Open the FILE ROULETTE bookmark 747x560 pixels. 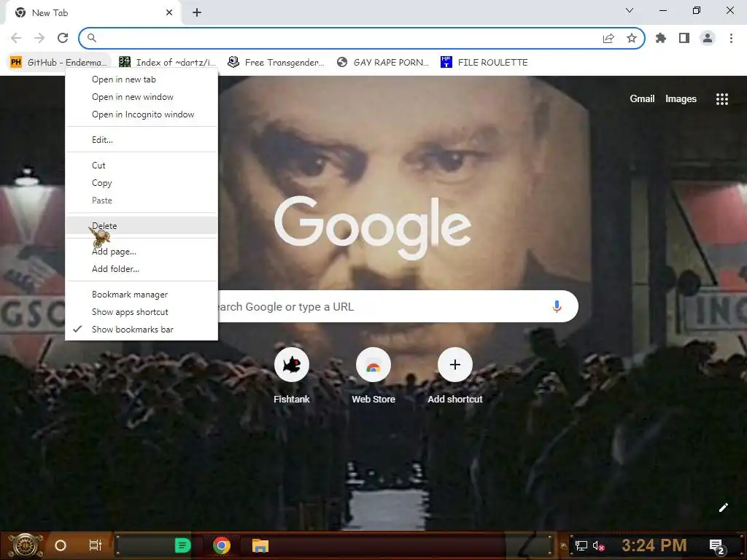[484, 63]
